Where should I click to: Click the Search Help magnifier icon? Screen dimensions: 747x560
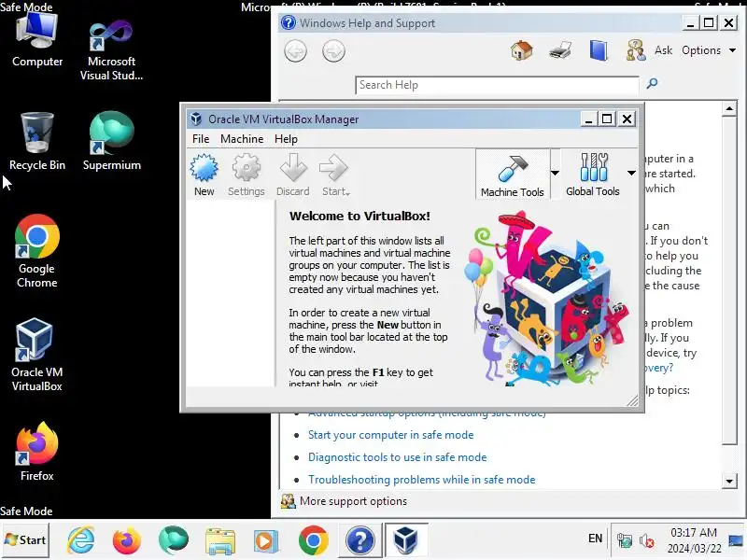(652, 84)
